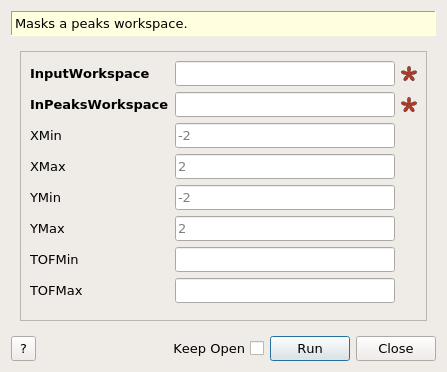Open help with the question mark button
The height and width of the screenshot is (372, 447).
(23, 348)
